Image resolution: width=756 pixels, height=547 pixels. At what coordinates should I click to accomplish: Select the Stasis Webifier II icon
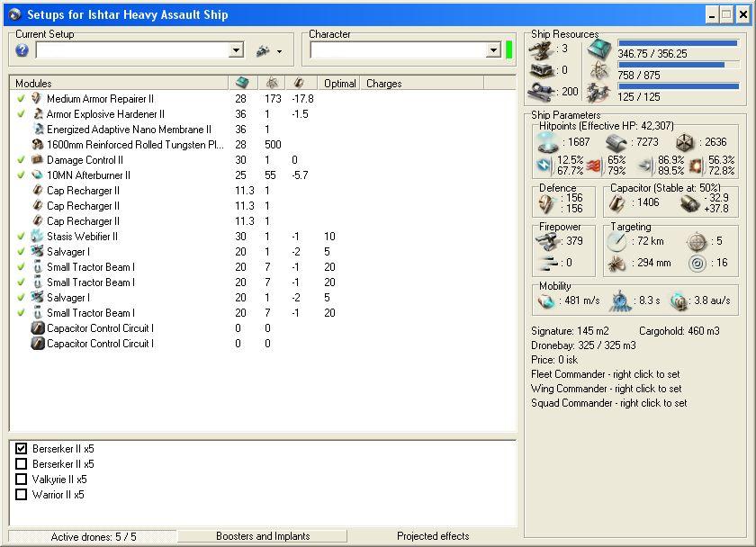pyautogui.click(x=37, y=236)
